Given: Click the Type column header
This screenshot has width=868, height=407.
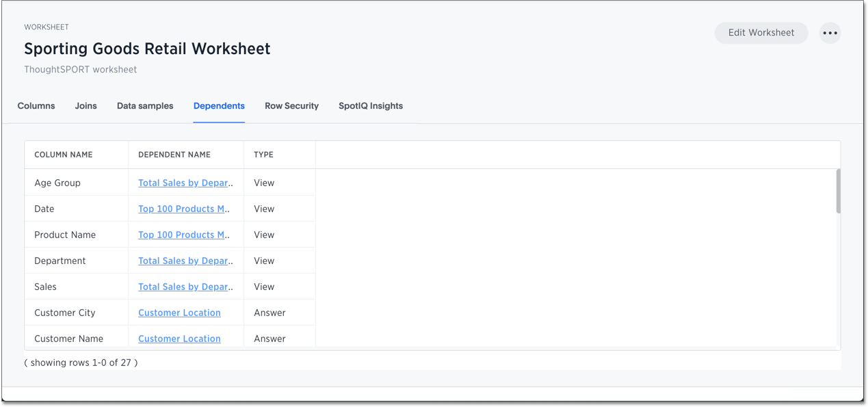Looking at the screenshot, I should point(263,155).
